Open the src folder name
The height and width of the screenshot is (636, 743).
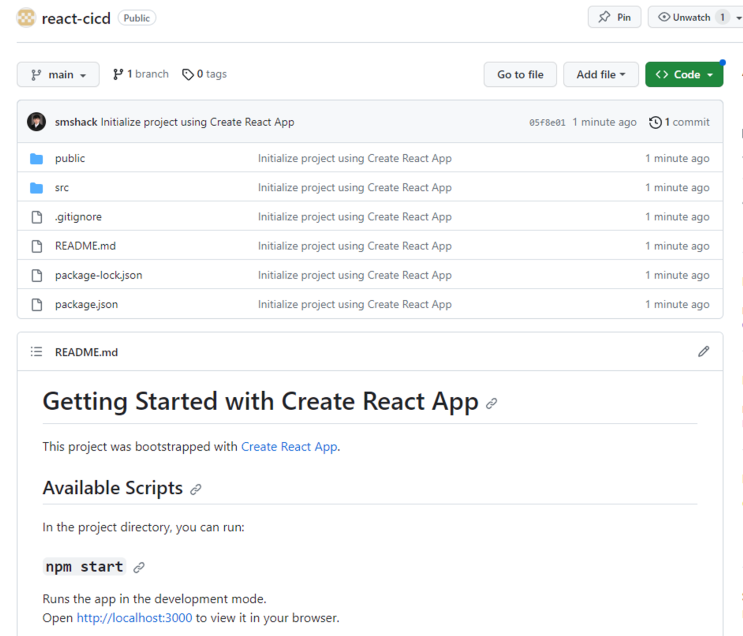pyautogui.click(x=62, y=188)
